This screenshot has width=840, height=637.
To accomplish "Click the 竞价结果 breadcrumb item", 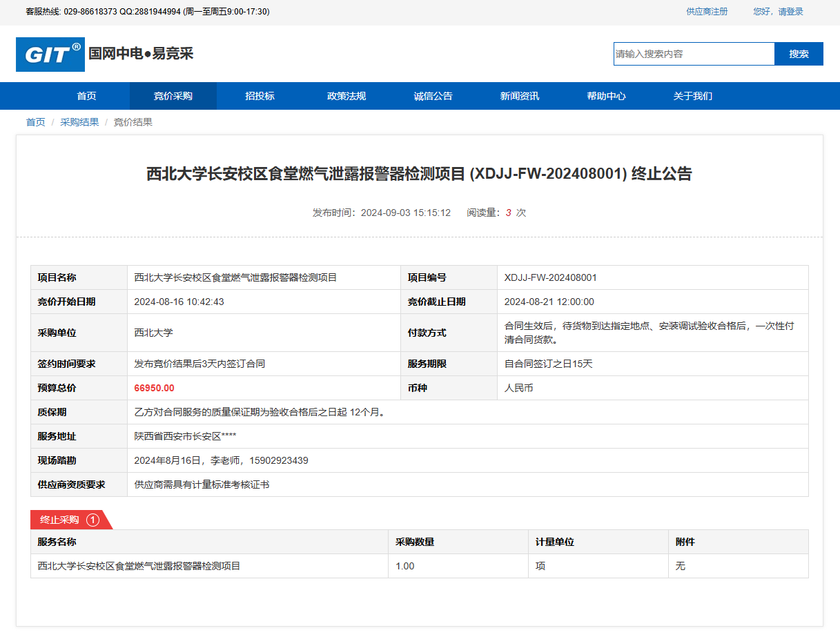I will 133,122.
